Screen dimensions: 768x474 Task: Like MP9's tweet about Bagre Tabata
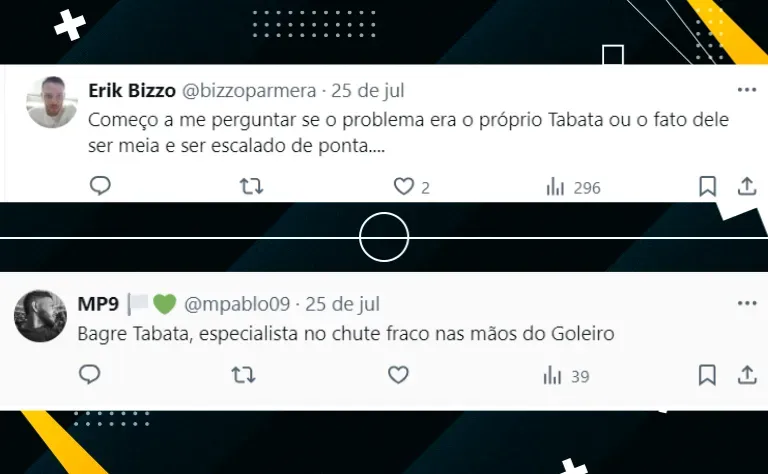point(398,375)
